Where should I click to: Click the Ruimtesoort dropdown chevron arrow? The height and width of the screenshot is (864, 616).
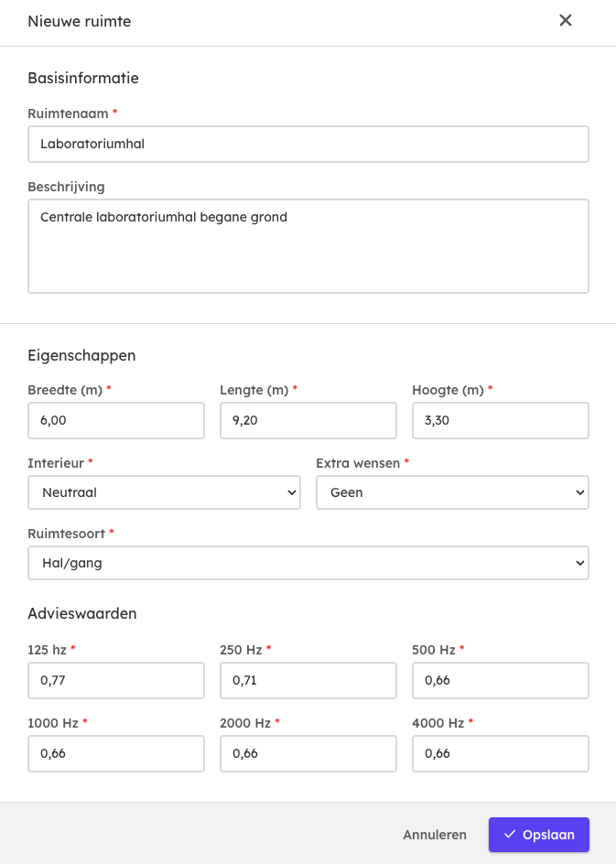579,563
